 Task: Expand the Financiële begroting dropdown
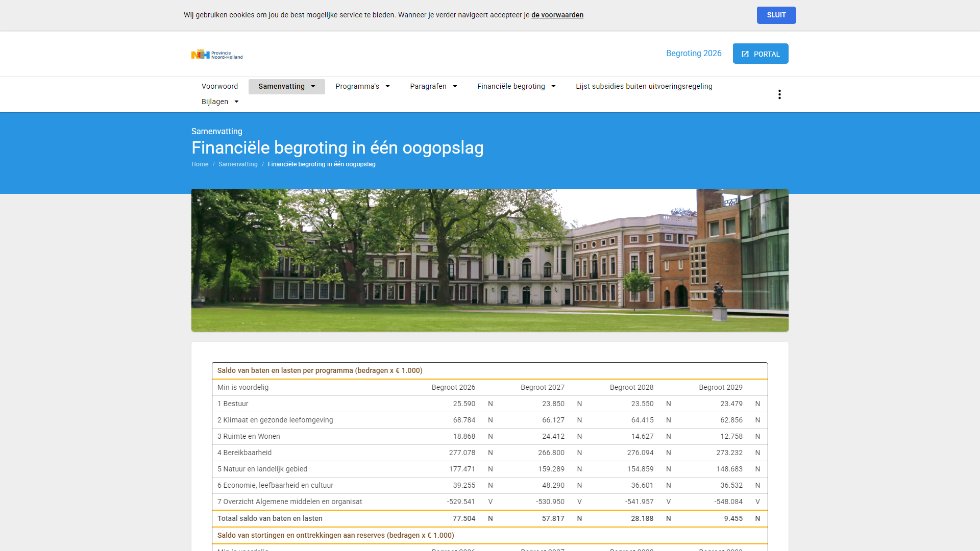pos(516,87)
